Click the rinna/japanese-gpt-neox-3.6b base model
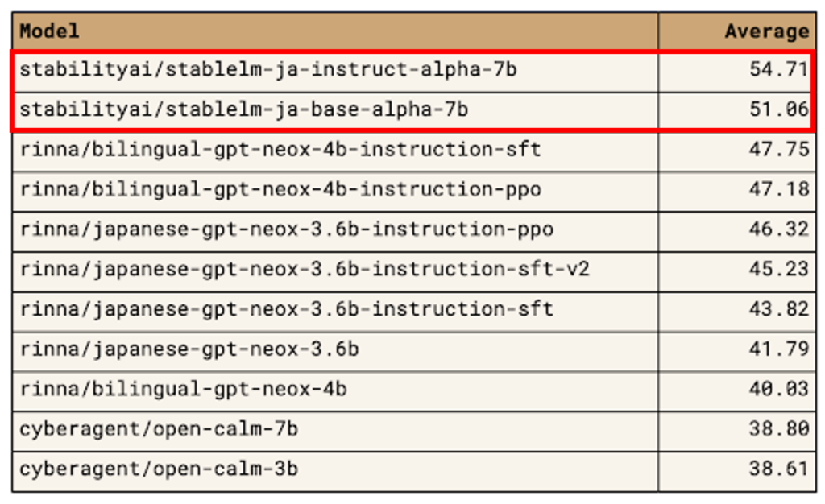Viewport: 825px width, 504px height. 189,349
